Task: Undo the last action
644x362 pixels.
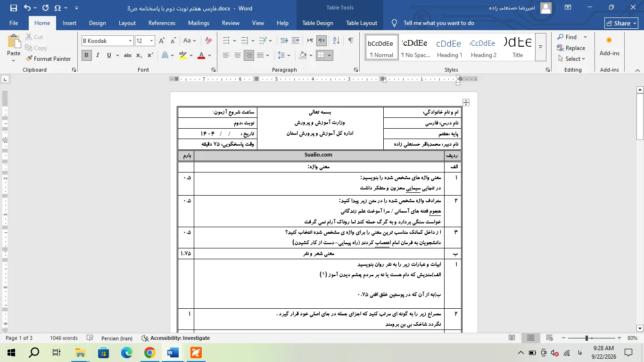Action: pyautogui.click(x=27, y=8)
